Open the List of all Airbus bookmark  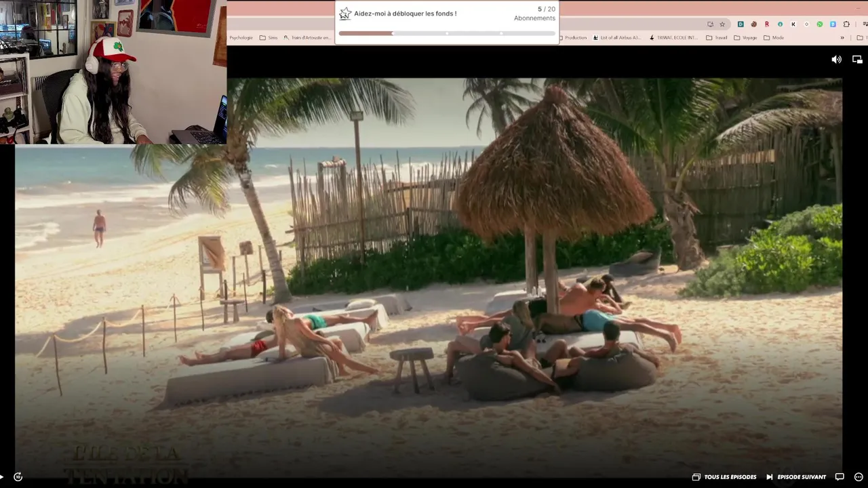pos(616,38)
